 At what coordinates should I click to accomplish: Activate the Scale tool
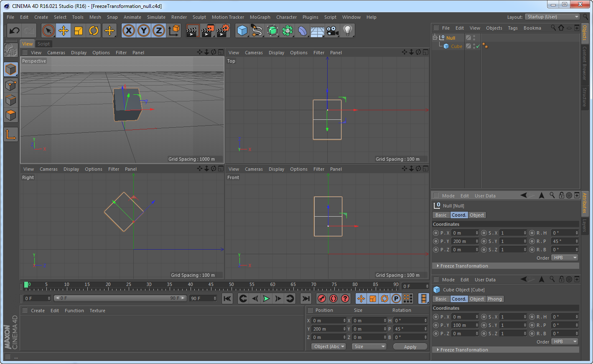coord(79,30)
